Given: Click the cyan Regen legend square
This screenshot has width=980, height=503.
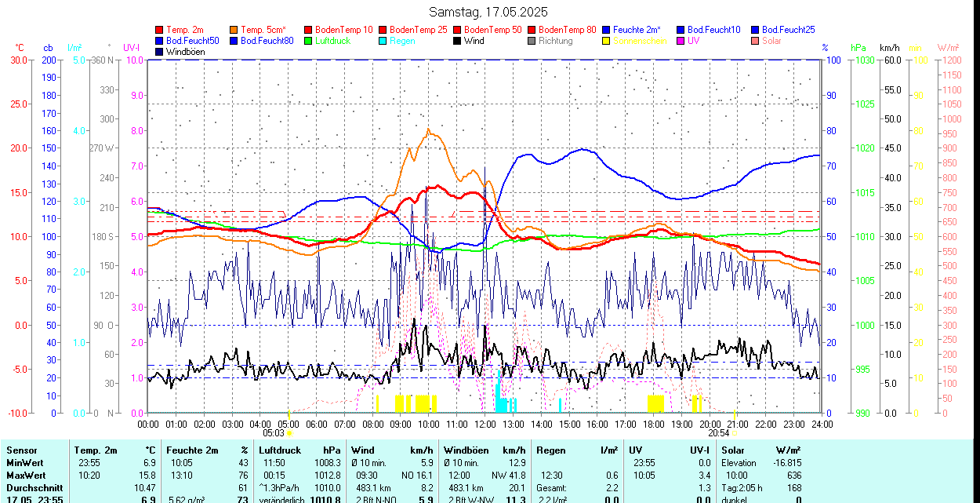Looking at the screenshot, I should point(383,41).
